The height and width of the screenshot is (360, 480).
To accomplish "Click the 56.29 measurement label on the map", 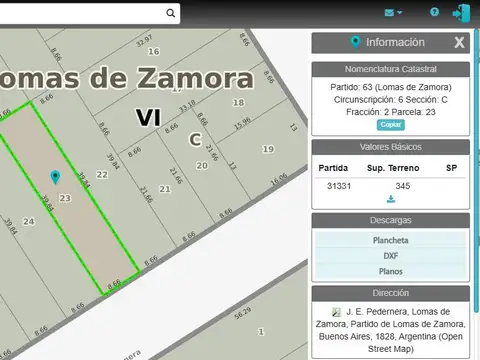I will coord(243,313).
